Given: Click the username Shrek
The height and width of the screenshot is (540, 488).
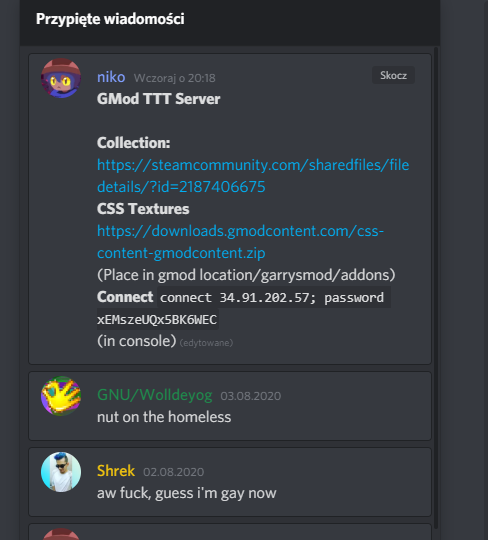Looking at the screenshot, I should [x=116, y=471].
